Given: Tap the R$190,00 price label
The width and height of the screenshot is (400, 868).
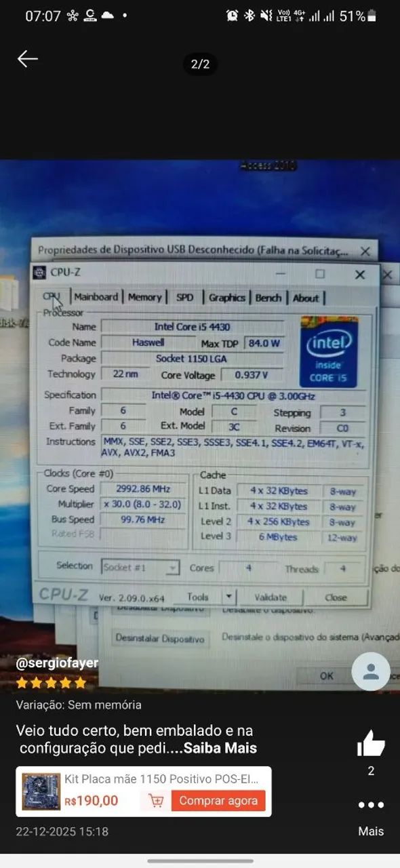Looking at the screenshot, I should pyautogui.click(x=92, y=801).
